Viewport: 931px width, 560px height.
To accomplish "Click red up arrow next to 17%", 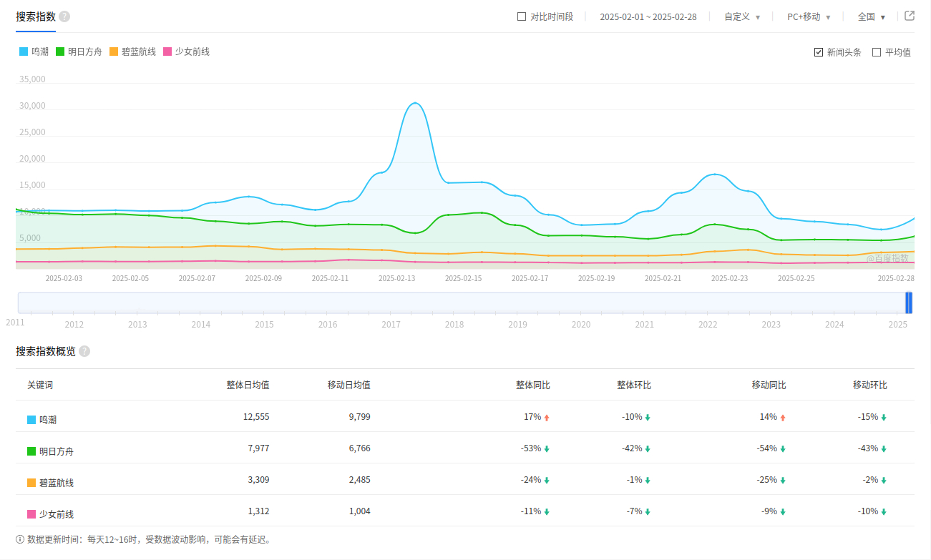I will tap(547, 418).
